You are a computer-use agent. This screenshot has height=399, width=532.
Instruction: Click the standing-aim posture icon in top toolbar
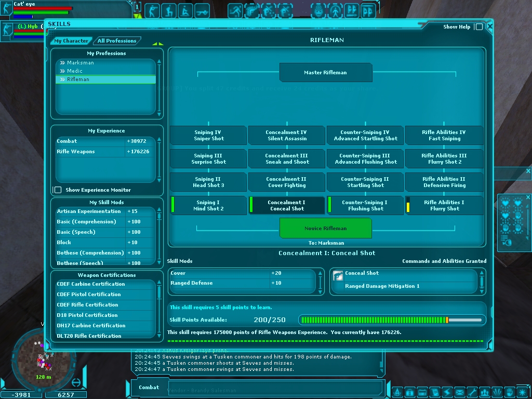[152, 10]
